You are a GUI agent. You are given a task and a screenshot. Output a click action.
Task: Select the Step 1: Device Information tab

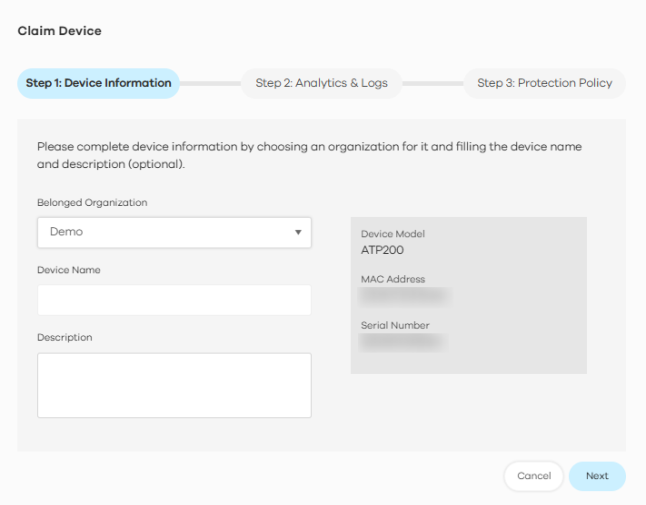(x=98, y=83)
